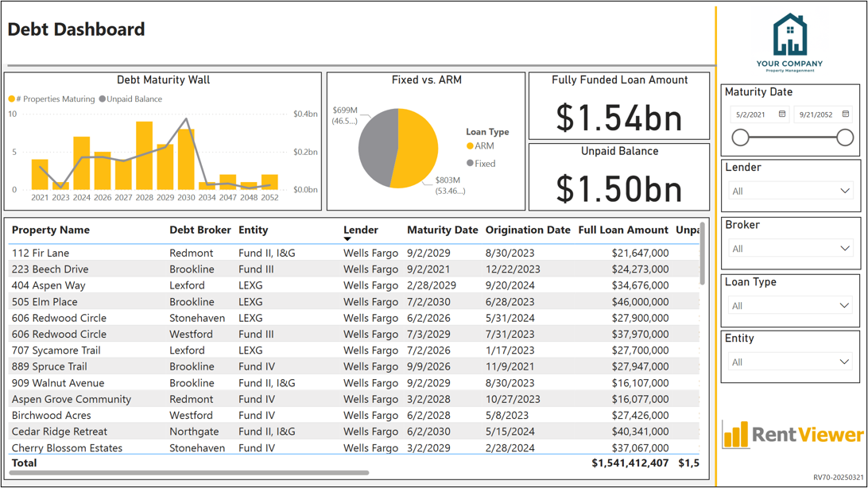Open the end date calendar picker icon
This screenshot has width=868, height=488.
[845, 114]
